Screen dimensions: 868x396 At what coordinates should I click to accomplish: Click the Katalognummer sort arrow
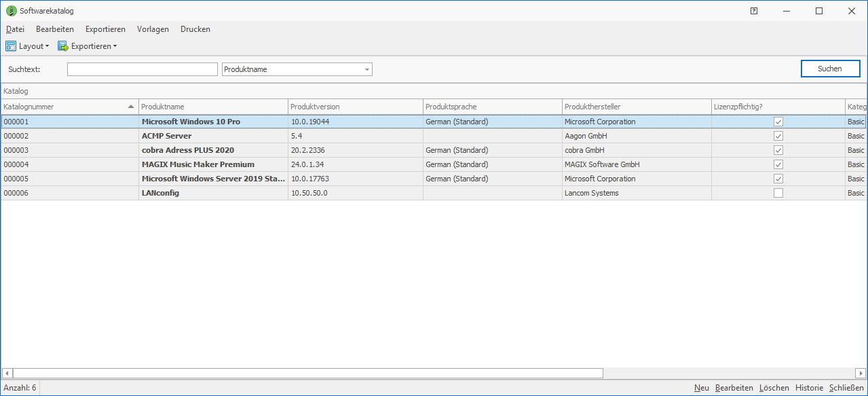pyautogui.click(x=131, y=107)
